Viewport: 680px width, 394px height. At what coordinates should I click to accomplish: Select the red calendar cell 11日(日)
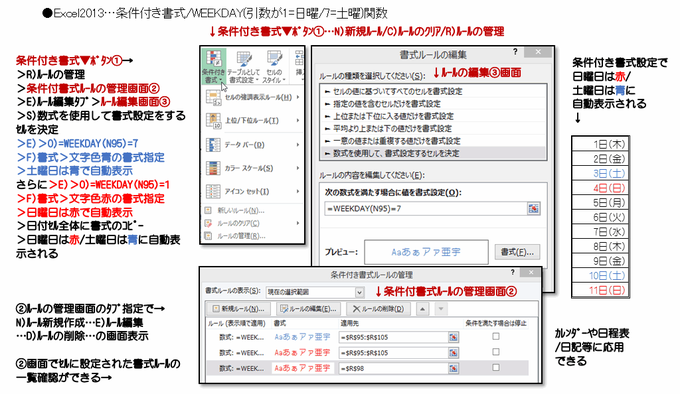601,290
